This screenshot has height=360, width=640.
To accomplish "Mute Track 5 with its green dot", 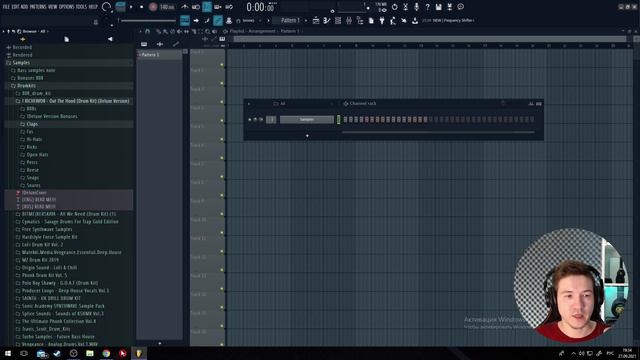I will [222, 139].
